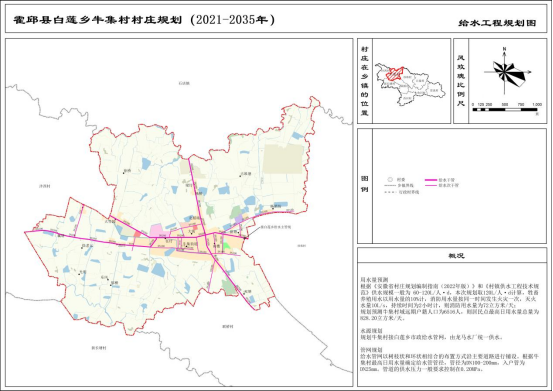Click the red hatched village on the locator map
The width and height of the screenshot is (553, 391).
[x=394, y=74]
